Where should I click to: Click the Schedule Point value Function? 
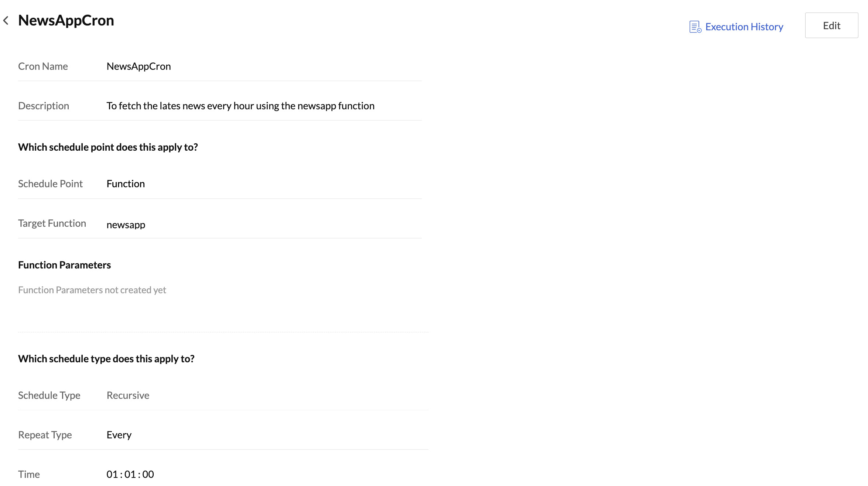pyautogui.click(x=126, y=184)
